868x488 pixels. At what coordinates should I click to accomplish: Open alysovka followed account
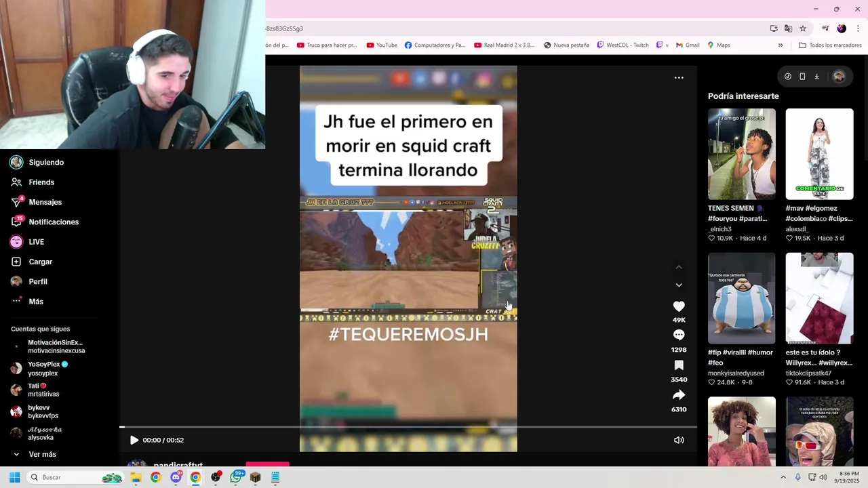pos(36,433)
